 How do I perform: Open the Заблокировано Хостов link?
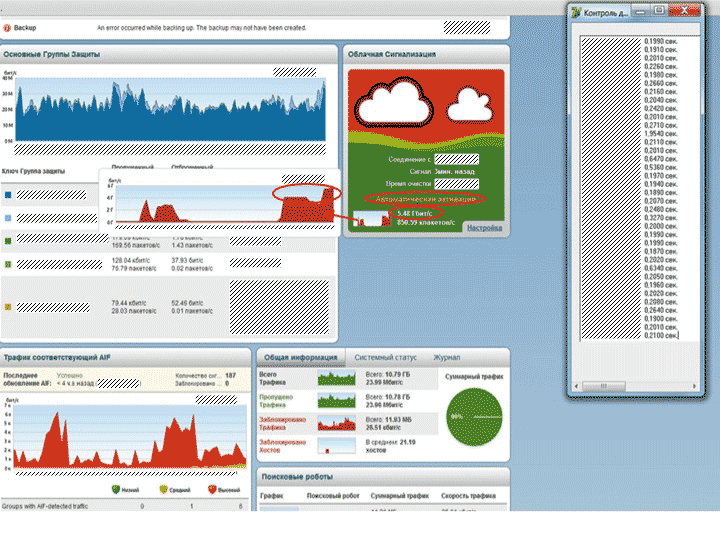tap(282, 446)
